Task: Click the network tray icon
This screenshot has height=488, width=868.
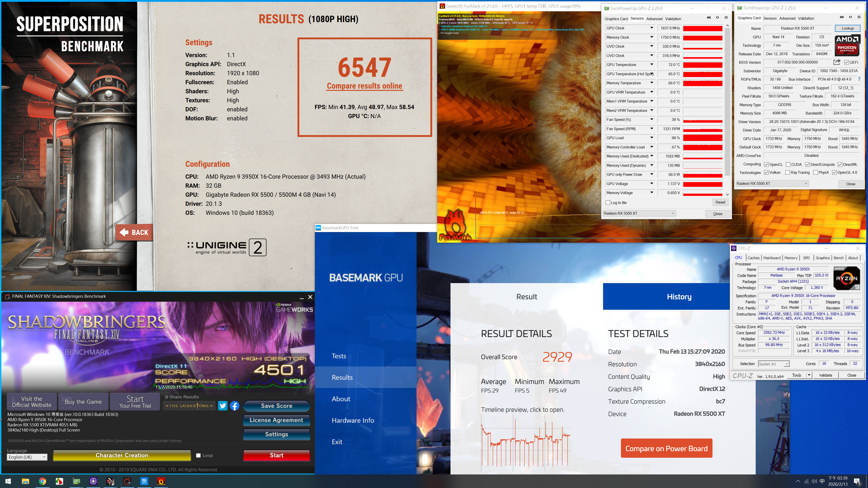Action: coord(806,481)
